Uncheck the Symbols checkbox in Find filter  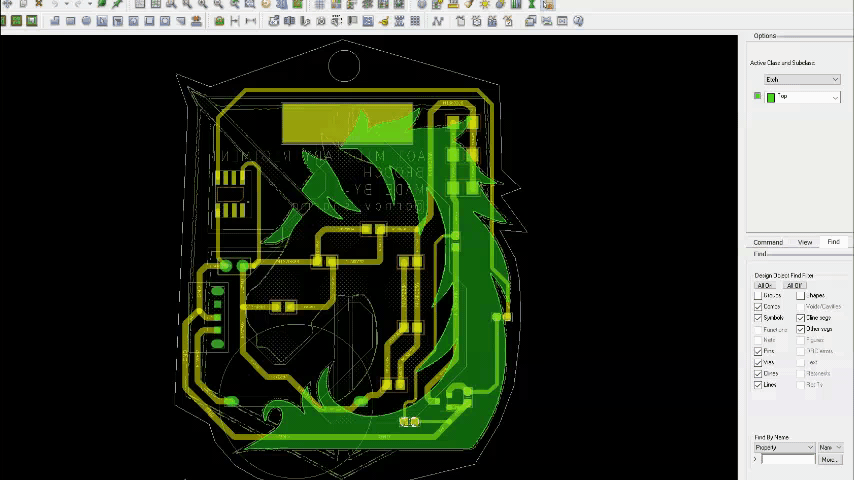coord(758,318)
